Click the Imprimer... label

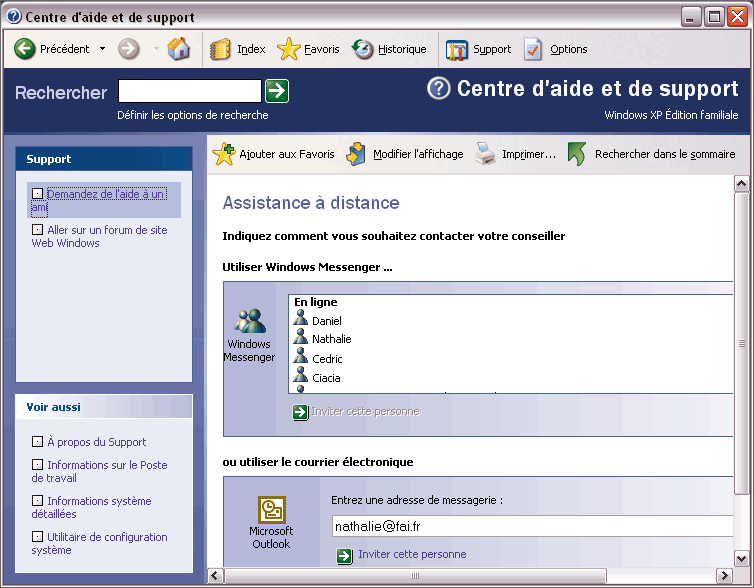coord(529,154)
